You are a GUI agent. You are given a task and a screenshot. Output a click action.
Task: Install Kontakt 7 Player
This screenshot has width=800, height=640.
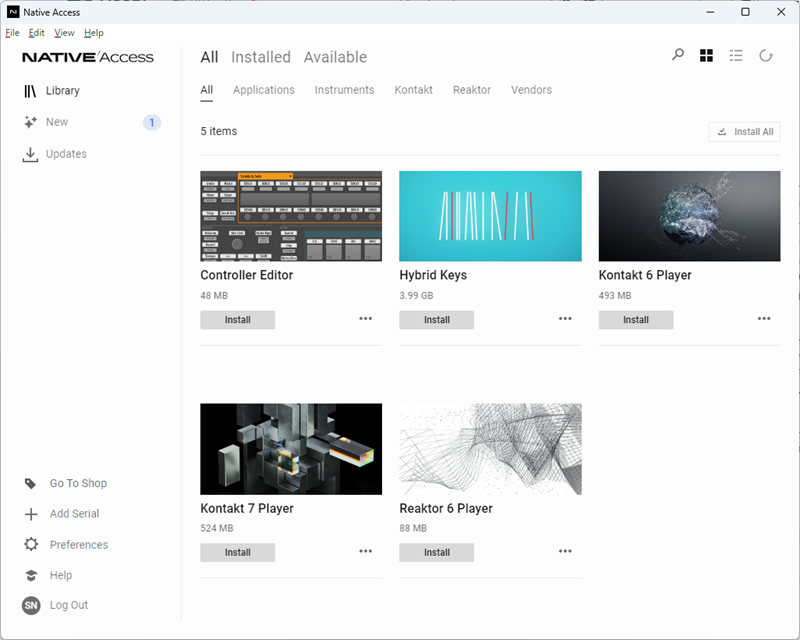point(238,553)
